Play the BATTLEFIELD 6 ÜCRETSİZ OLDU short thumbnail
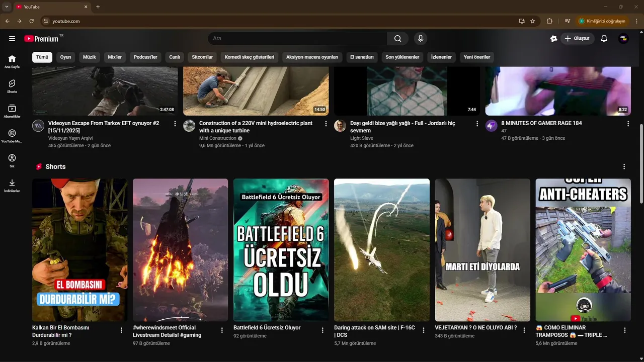The width and height of the screenshot is (644, 362). pyautogui.click(x=281, y=250)
